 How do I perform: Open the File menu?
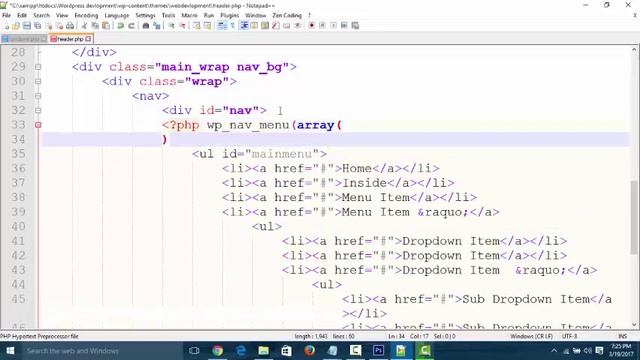click(7, 15)
